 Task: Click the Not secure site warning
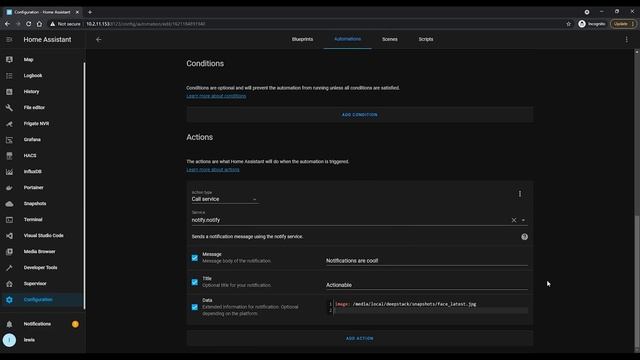click(65, 24)
